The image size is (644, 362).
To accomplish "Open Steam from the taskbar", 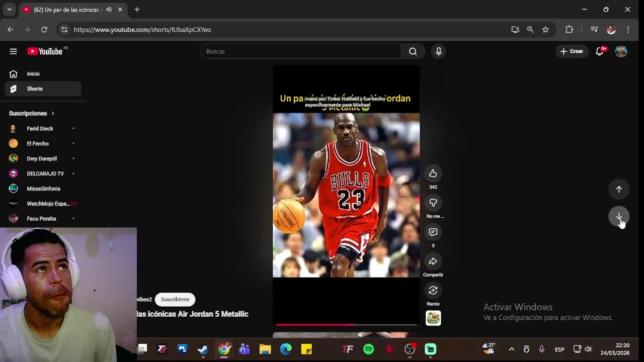I will click(203, 349).
